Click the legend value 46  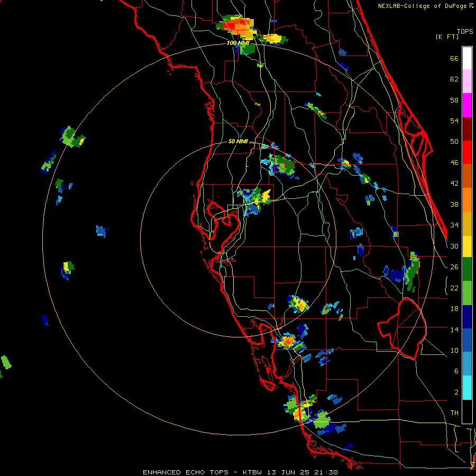(x=454, y=163)
